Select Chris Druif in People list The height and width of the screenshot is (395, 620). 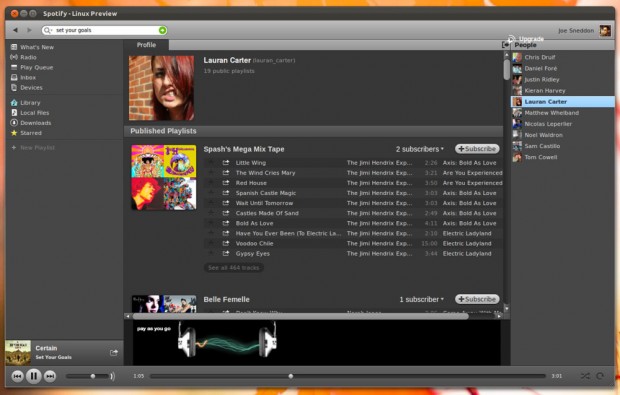(x=563, y=57)
